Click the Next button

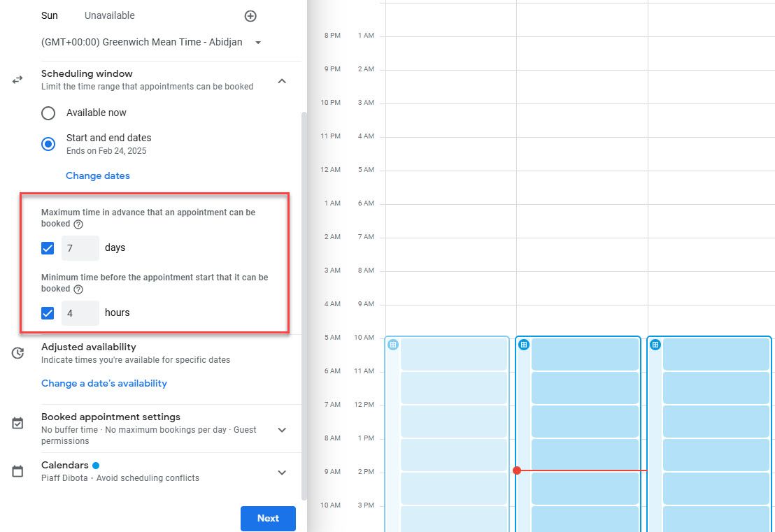point(268,519)
